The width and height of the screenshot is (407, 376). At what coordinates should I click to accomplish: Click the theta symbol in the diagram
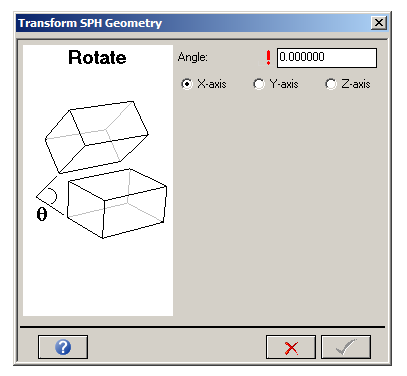42,214
